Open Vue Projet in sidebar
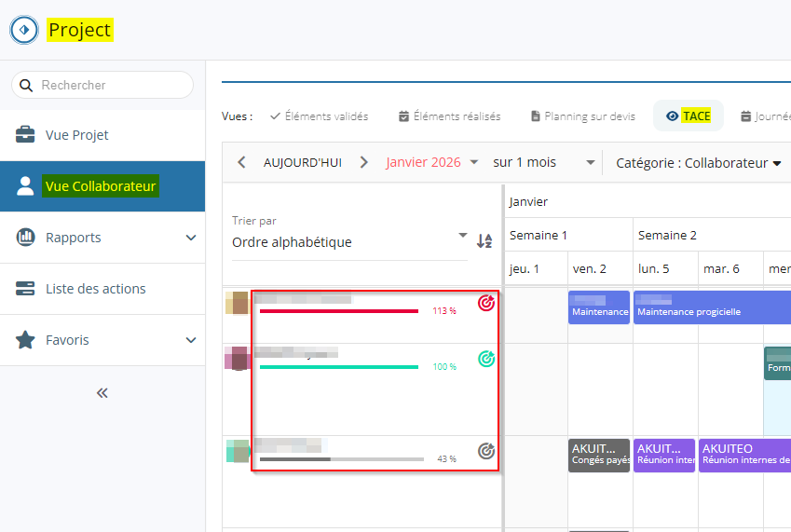This screenshot has height=532, width=791. coord(77,135)
